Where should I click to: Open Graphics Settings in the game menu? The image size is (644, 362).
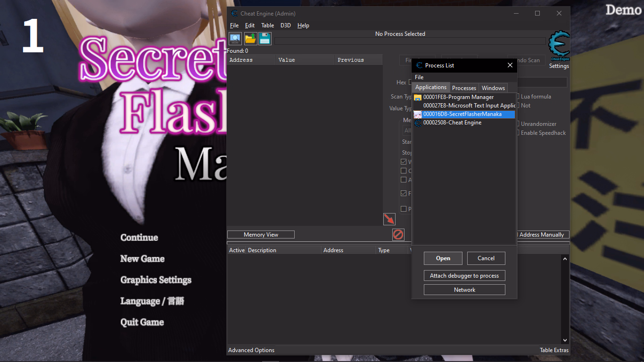pos(156,280)
